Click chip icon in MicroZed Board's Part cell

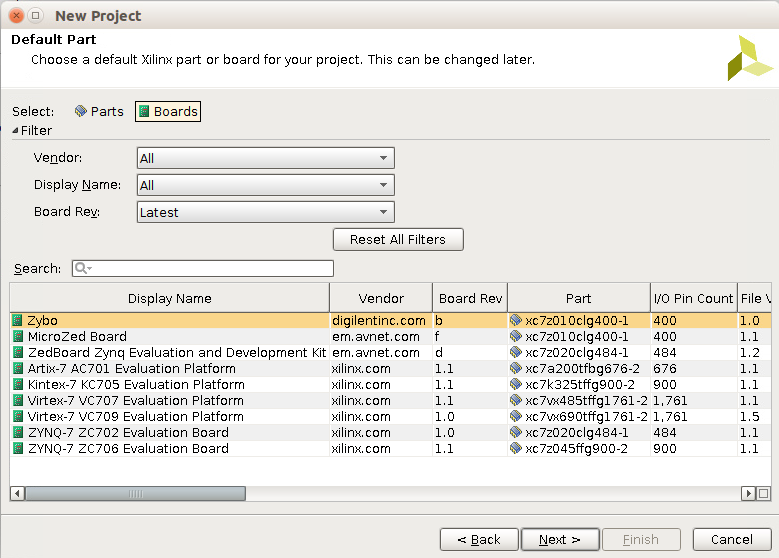click(x=516, y=336)
